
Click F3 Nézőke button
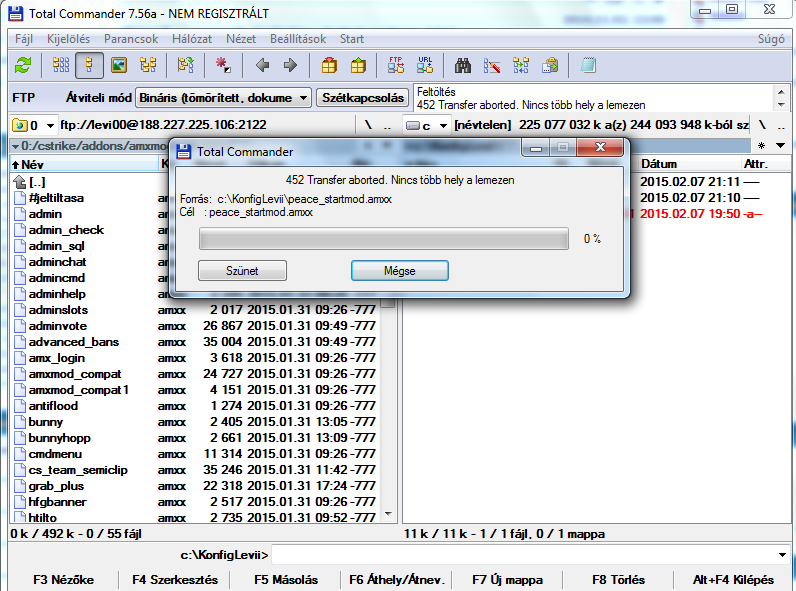63,580
